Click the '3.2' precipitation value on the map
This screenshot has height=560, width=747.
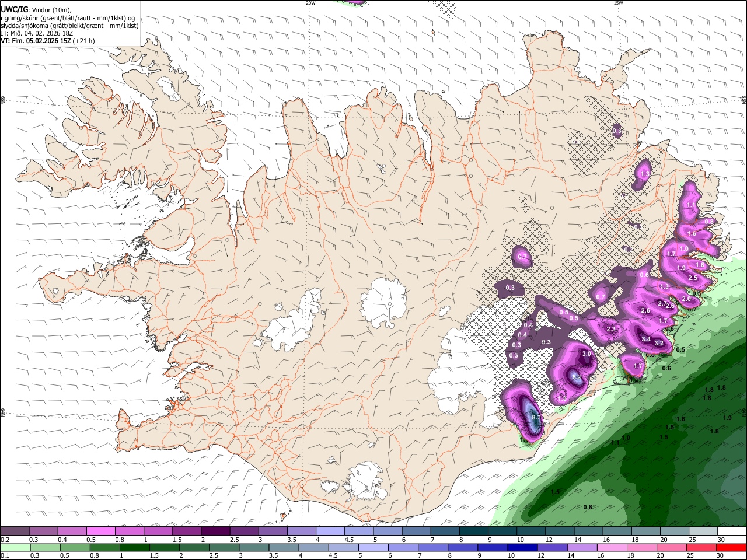(x=659, y=342)
